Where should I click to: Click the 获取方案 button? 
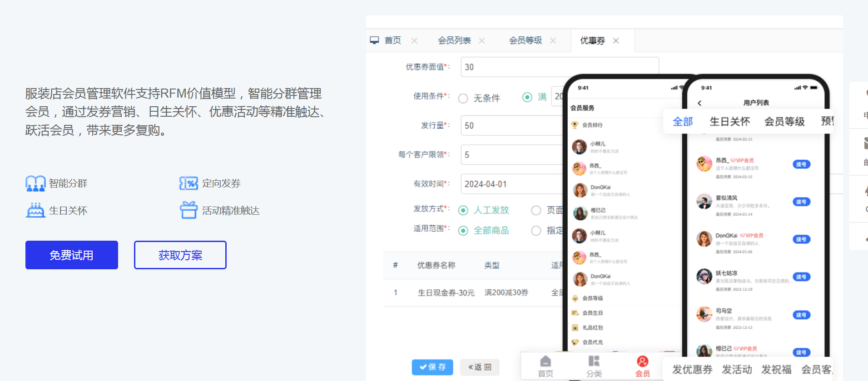pyautogui.click(x=180, y=255)
